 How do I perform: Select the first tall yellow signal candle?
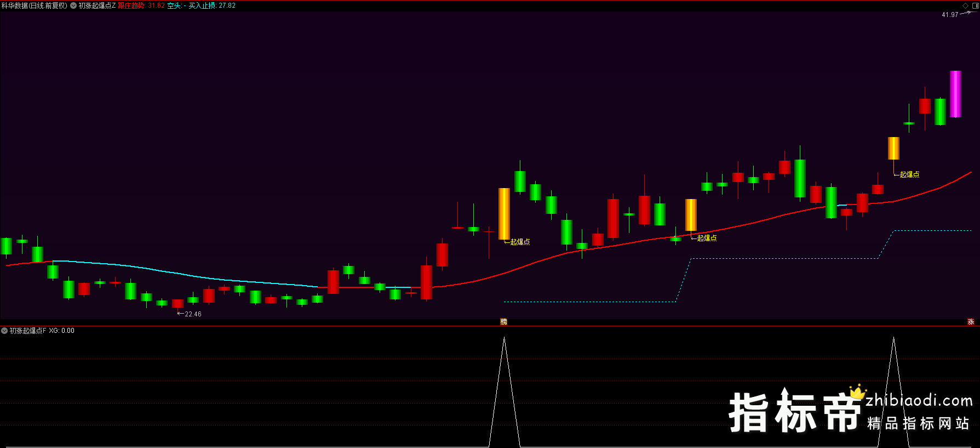coord(504,214)
